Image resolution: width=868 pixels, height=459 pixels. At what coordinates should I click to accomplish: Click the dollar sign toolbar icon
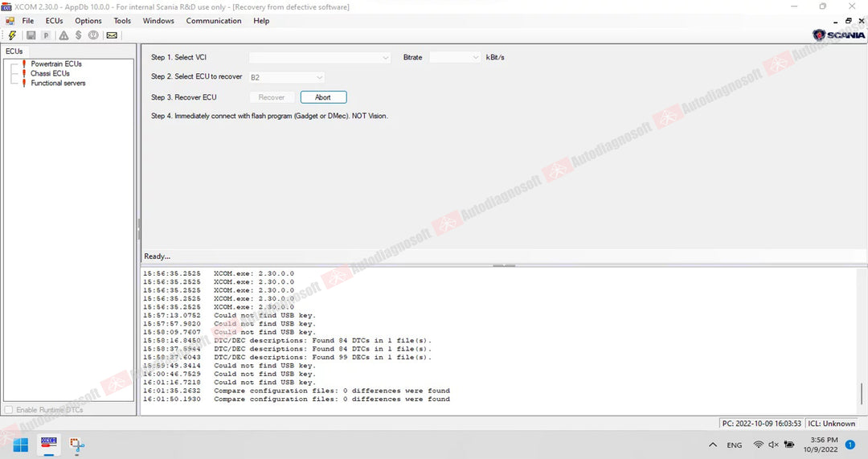[x=79, y=35]
